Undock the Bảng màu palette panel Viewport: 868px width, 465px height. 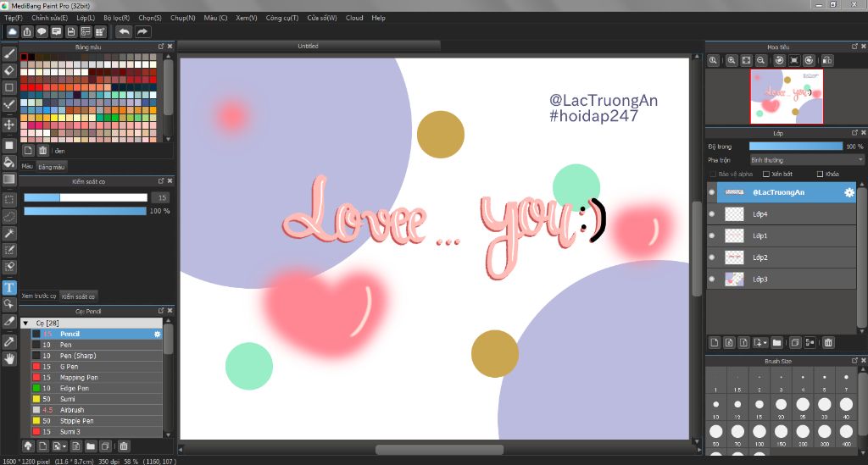(x=161, y=47)
